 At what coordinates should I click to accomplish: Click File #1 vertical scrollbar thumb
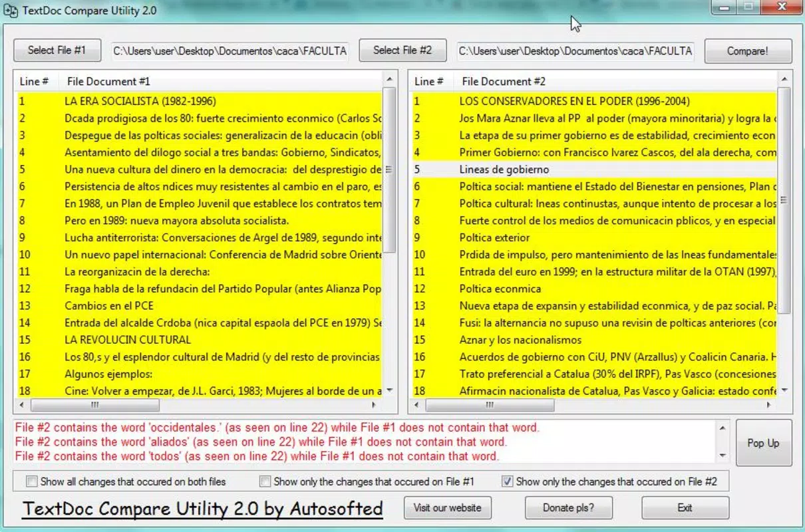(389, 170)
